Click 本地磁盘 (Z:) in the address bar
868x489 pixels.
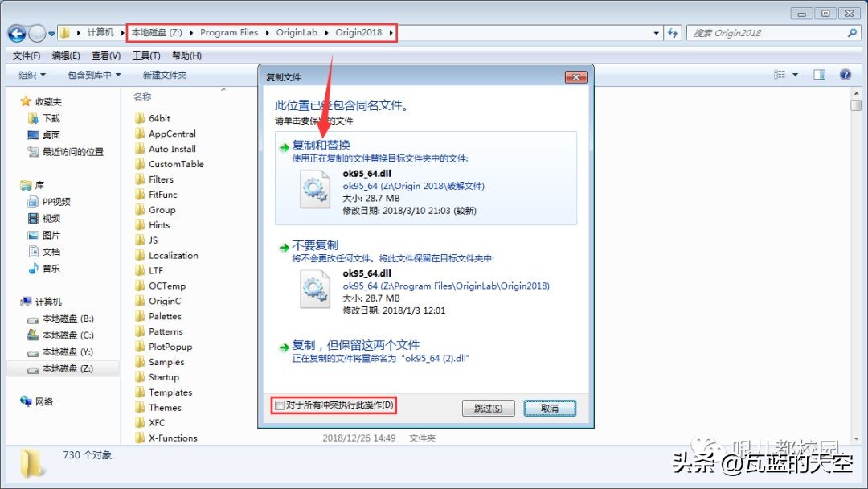click(x=157, y=33)
